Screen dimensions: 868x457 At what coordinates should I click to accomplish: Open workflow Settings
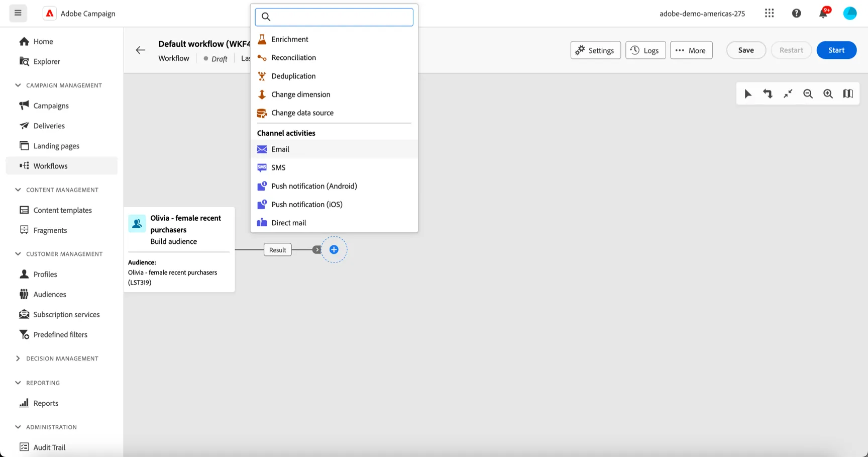(x=595, y=50)
